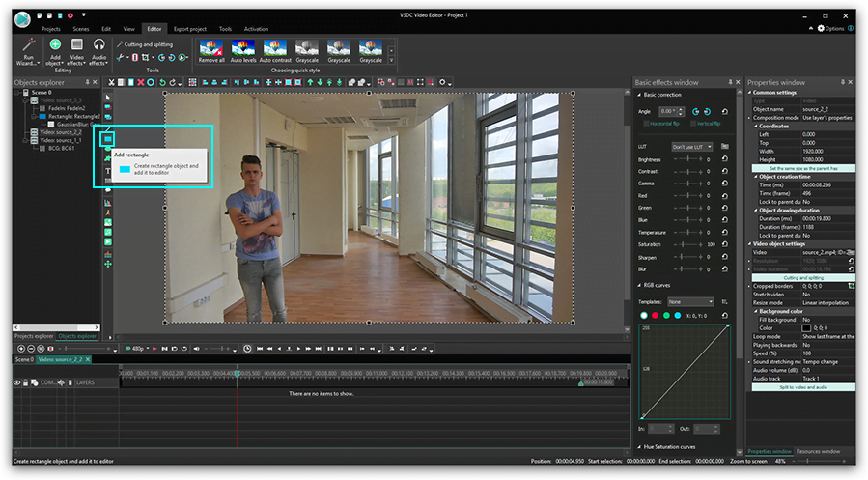
Task: Click the Undo arrow in editor toolbar
Action: coord(162,82)
